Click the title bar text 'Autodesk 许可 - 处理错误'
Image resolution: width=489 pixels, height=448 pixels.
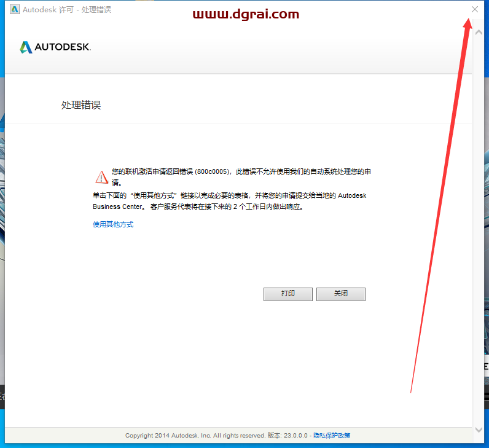pyautogui.click(x=67, y=10)
